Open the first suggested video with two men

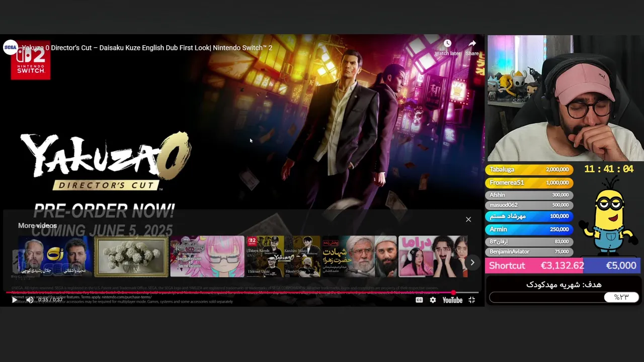click(55, 256)
